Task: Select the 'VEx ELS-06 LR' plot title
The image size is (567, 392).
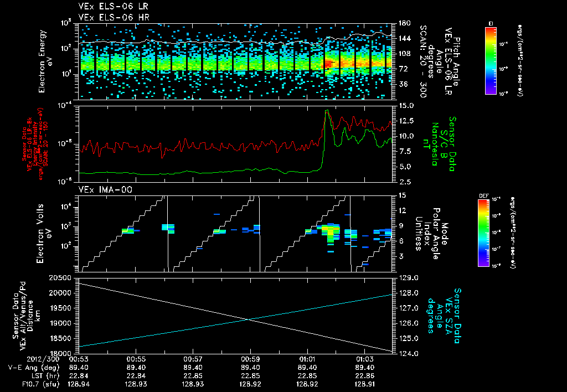Action: 113,7
